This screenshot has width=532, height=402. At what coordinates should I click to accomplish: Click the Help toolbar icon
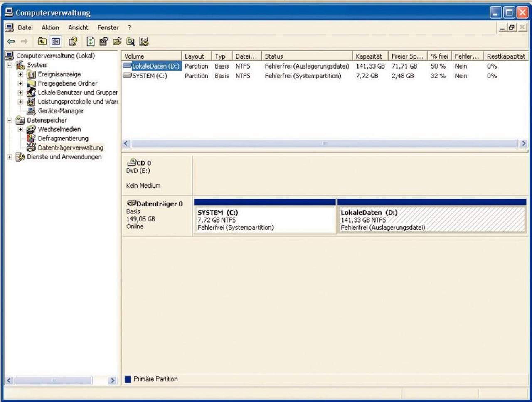[x=73, y=41]
